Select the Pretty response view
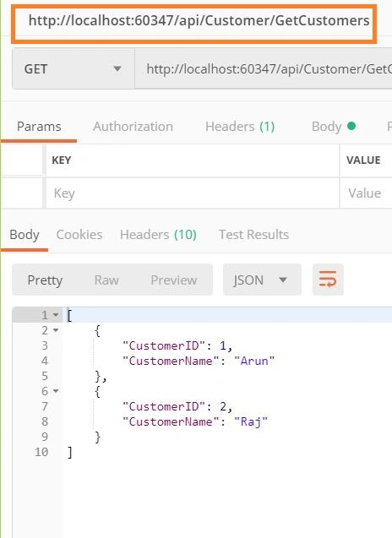Screen dimensions: 392x538 pos(45,280)
